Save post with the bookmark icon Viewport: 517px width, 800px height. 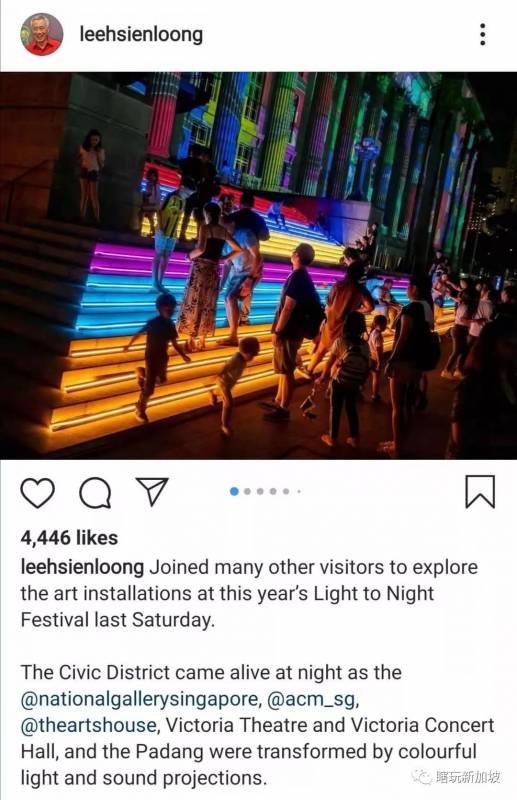[x=480, y=491]
